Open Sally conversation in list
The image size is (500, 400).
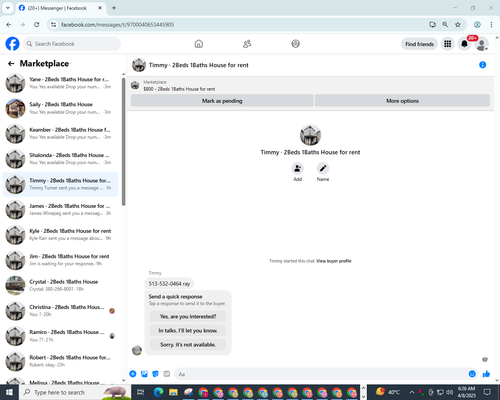click(60, 108)
